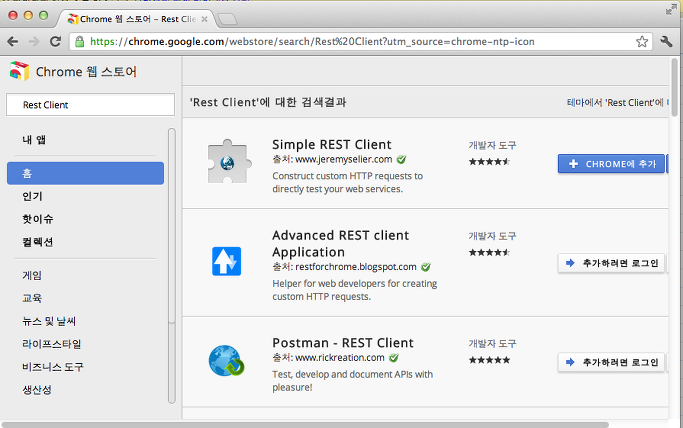Screen dimensions: 683x428
Task: Click 개발자 도구 category for Advanced REST client
Action: tap(492, 236)
